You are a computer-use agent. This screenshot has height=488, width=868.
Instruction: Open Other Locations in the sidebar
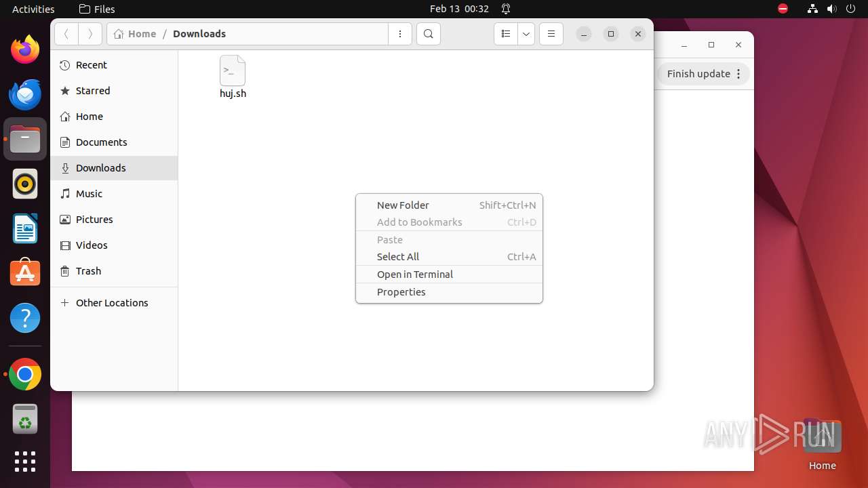(114, 303)
